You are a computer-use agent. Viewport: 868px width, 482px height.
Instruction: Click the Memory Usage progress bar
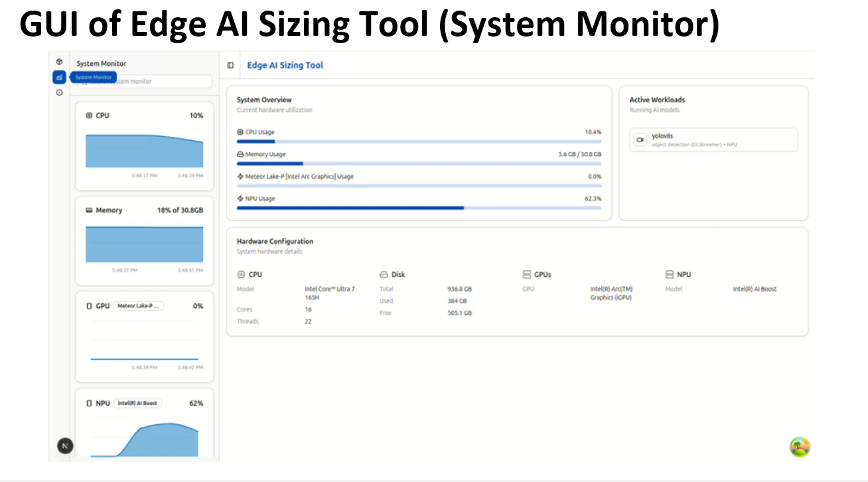419,163
